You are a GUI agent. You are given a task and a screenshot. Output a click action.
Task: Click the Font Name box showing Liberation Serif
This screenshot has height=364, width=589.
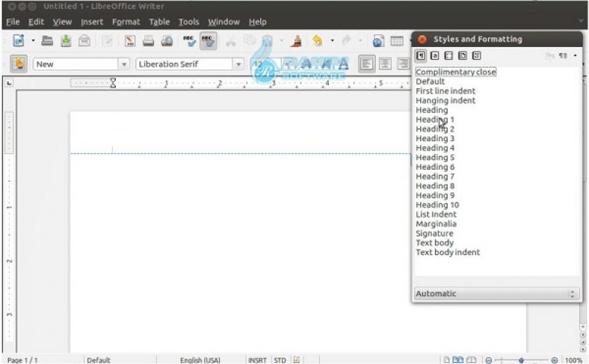pyautogui.click(x=184, y=64)
